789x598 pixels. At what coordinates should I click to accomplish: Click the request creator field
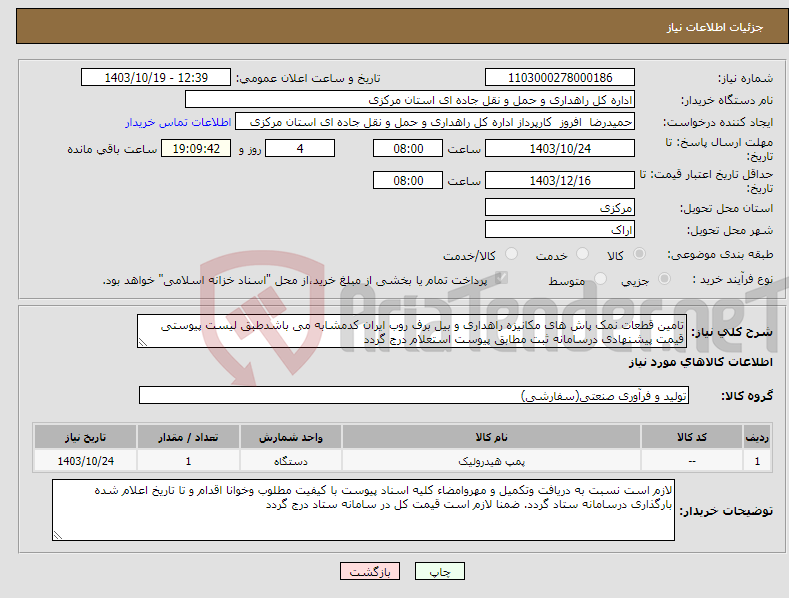435,122
